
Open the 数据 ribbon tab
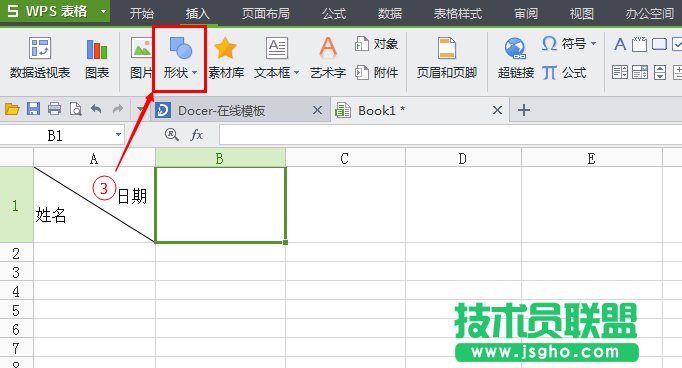pyautogui.click(x=390, y=13)
